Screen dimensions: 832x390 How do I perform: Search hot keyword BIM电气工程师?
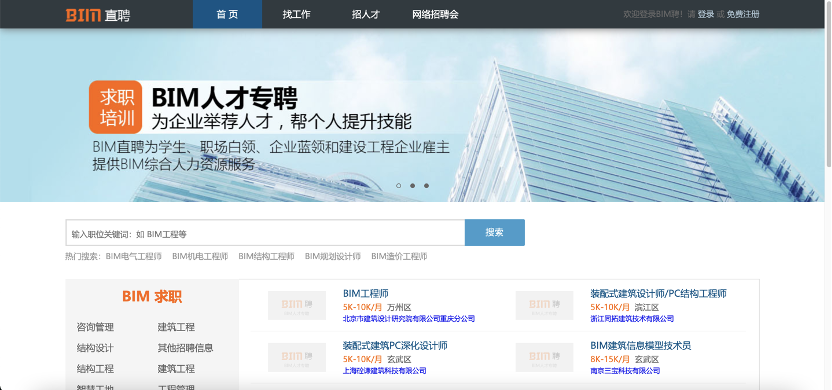click(134, 256)
